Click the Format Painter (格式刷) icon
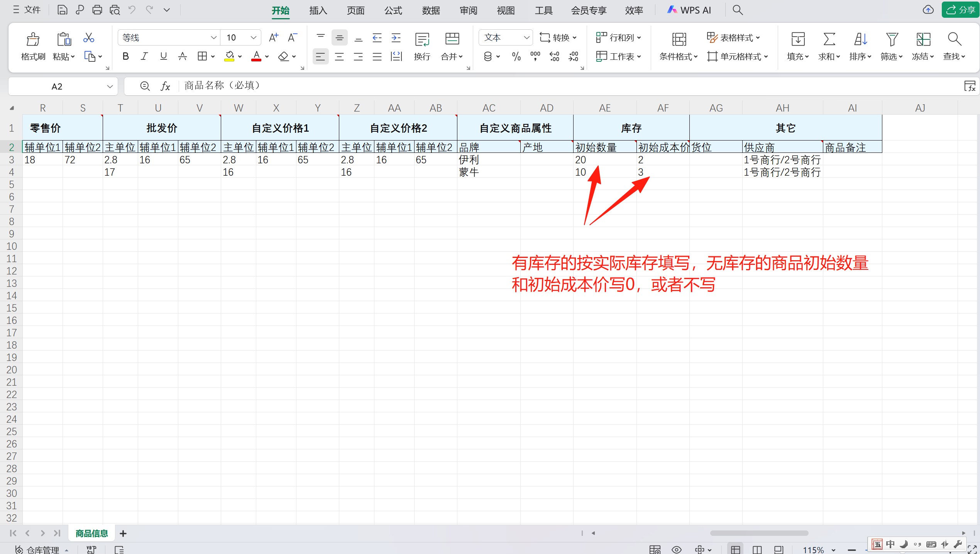 [x=33, y=40]
